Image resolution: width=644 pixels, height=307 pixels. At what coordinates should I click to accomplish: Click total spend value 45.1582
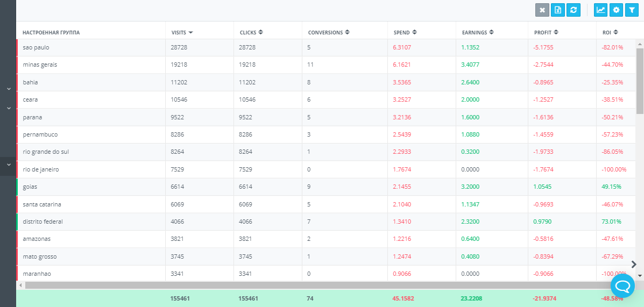[404, 299]
